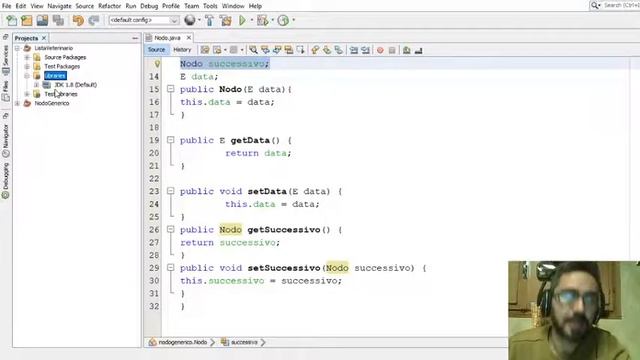Screen dimensions: 640x360
Task: Go to next bookmark icon
Action: 327,50
